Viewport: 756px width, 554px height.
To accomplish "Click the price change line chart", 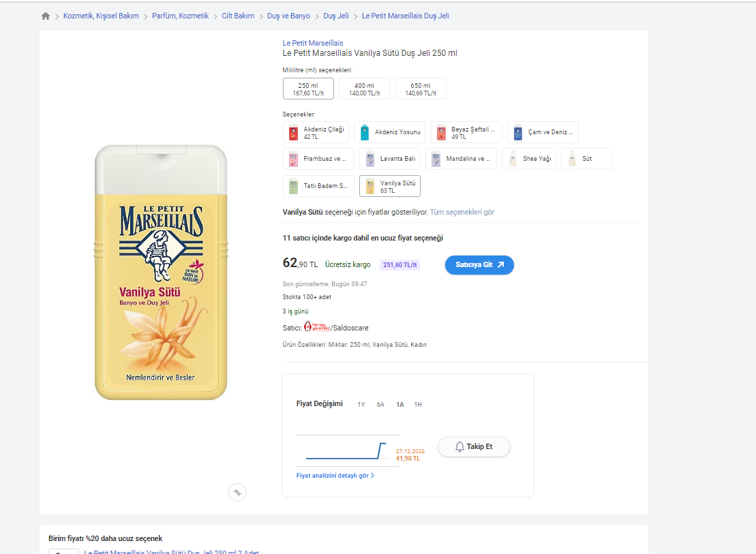I will point(347,451).
